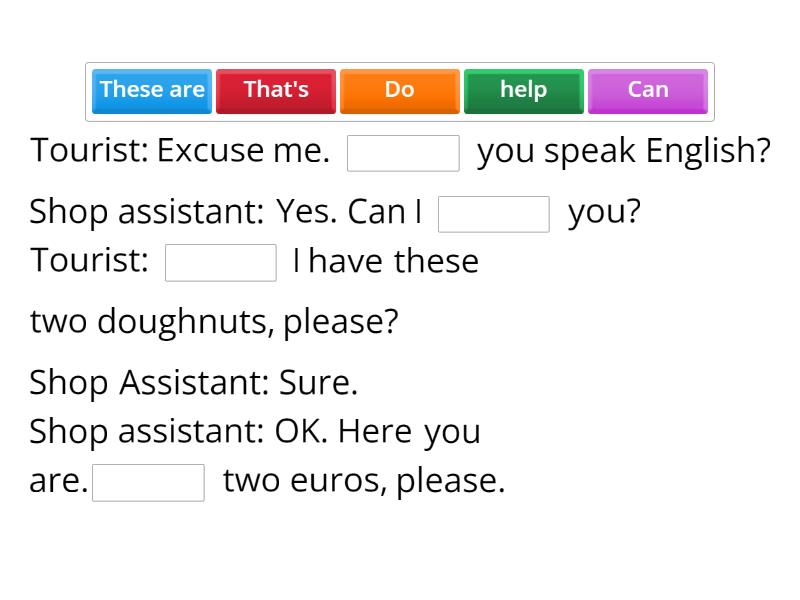This screenshot has width=800, height=600.
Task: Select the blank after "Yes. Can I"
Action: click(x=494, y=214)
